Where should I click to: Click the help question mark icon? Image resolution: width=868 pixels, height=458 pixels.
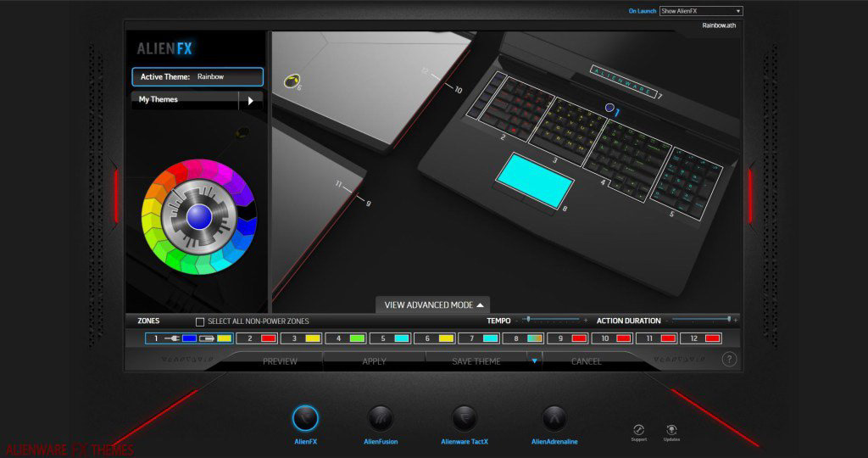729,360
